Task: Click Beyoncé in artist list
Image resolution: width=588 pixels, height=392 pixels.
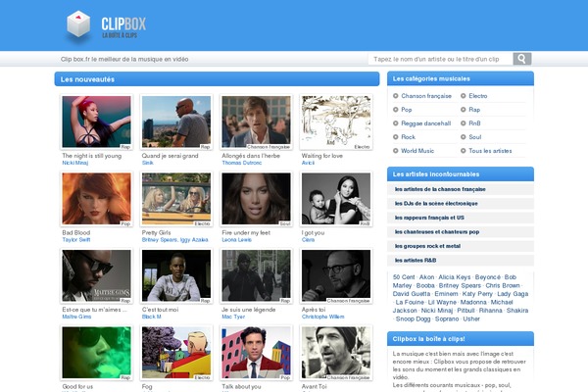Action: (487, 277)
